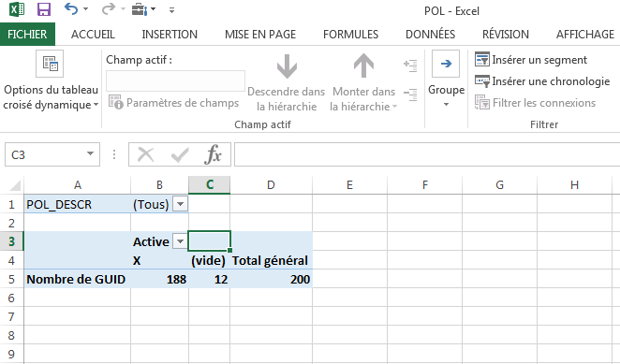Cancel formula entry with X icon
This screenshot has height=364, width=620.
(145, 154)
